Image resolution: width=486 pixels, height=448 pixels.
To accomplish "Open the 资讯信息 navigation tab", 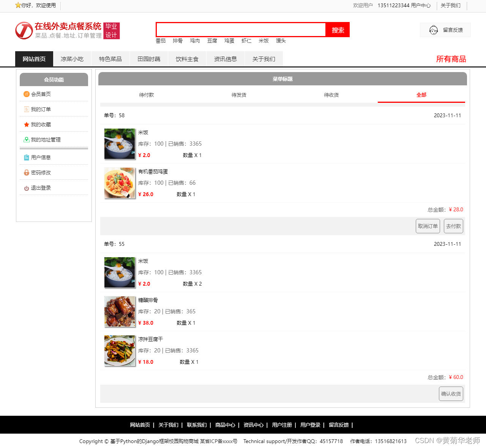I will pos(226,59).
